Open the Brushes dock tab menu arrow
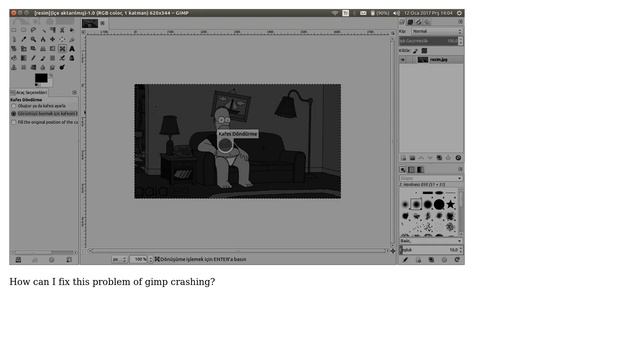 click(x=460, y=169)
